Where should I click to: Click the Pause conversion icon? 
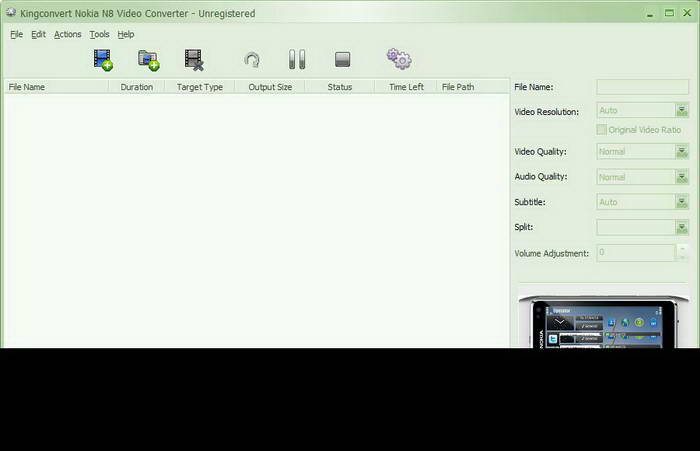[x=297, y=59]
